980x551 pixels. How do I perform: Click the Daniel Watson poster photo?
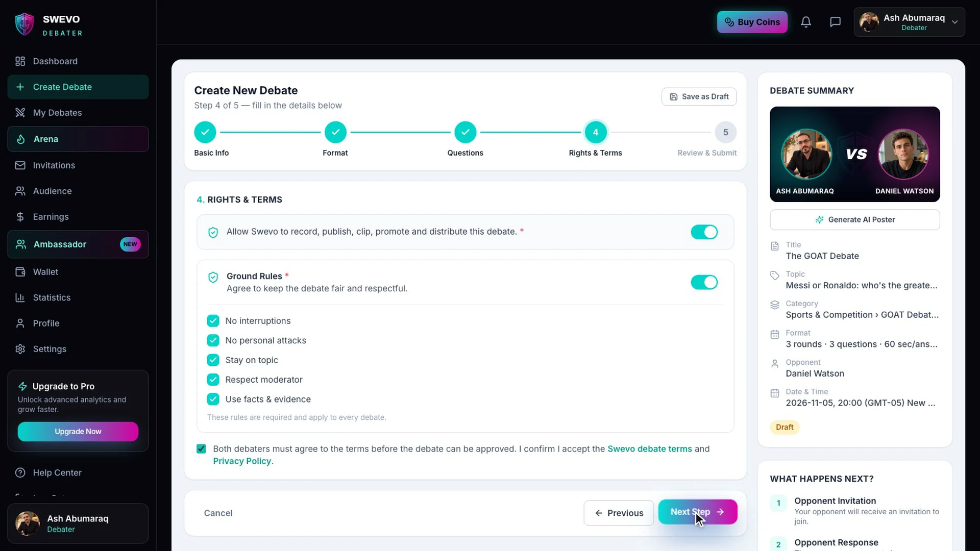pos(903,154)
